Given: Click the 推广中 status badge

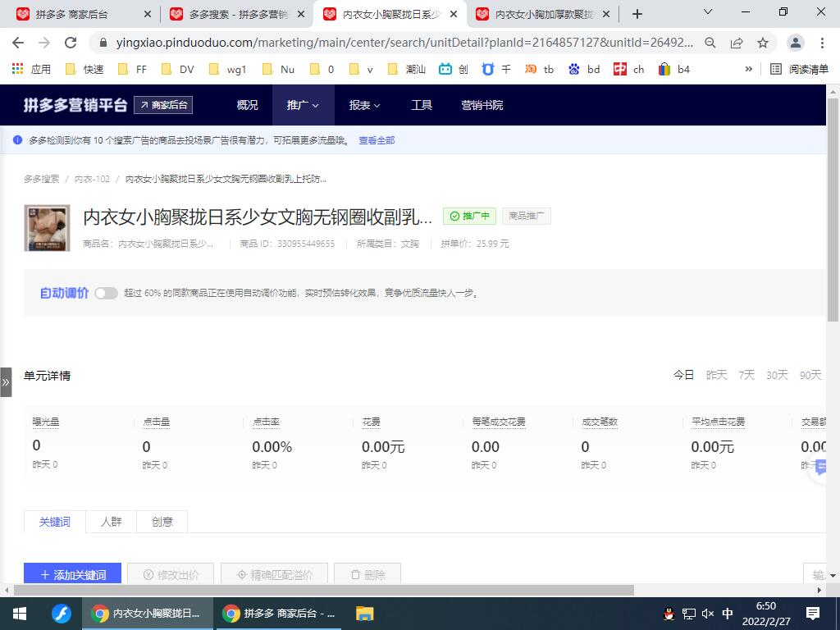Looking at the screenshot, I should 469,216.
